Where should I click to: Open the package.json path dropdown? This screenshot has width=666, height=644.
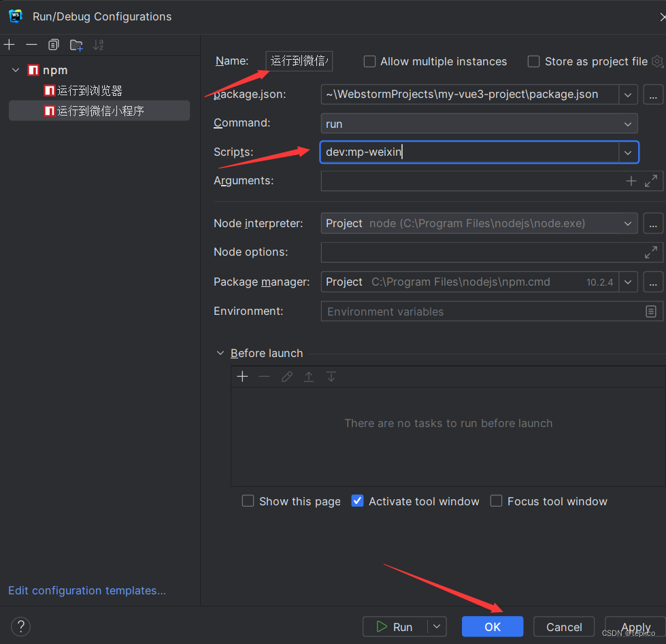628,95
